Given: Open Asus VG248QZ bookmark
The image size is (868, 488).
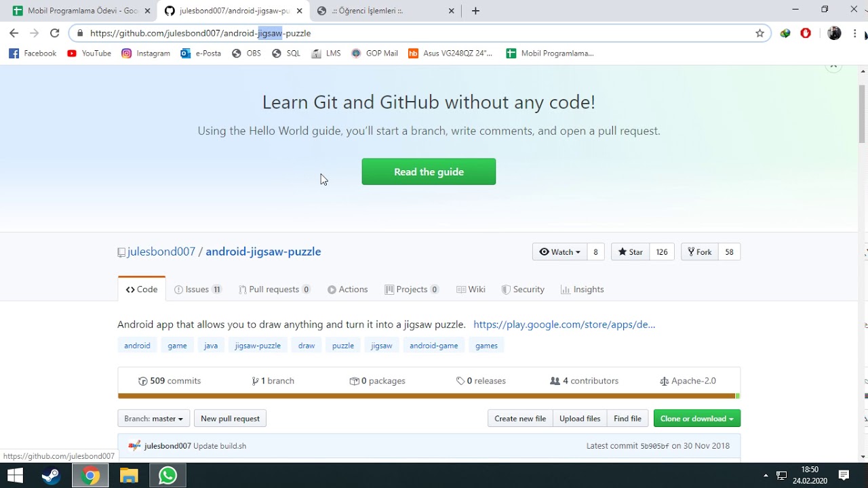Looking at the screenshot, I should 450,53.
